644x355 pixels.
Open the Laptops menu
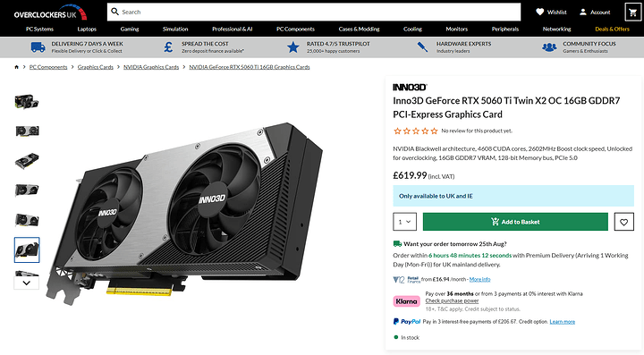[87, 29]
